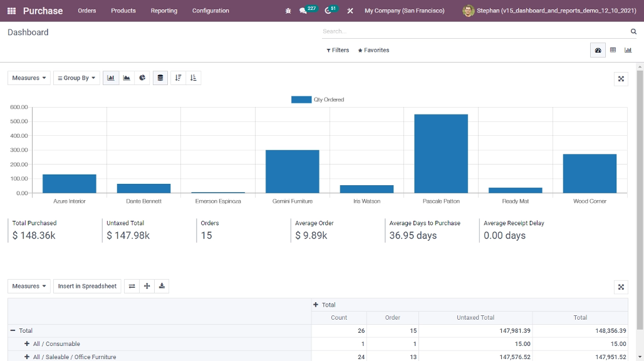Switch chart to line chart view
Viewport: 644px width, 361px height.
[126, 78]
